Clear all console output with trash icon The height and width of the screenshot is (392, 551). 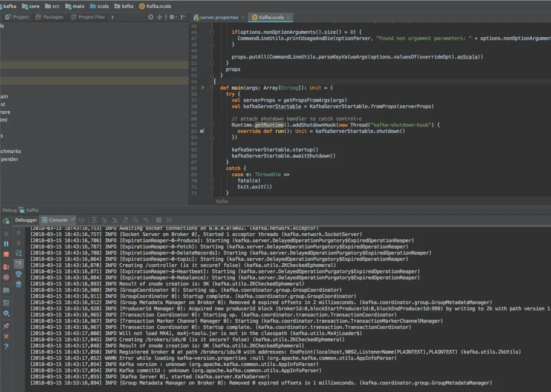pos(19,284)
